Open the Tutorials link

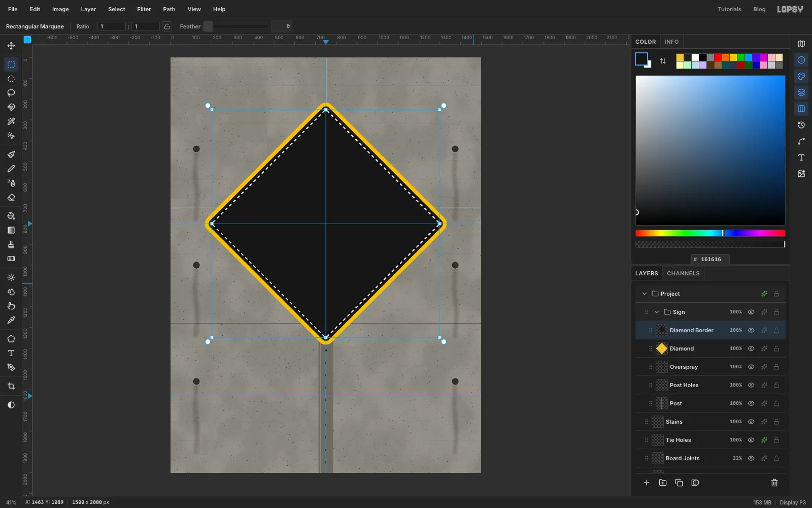(x=729, y=9)
